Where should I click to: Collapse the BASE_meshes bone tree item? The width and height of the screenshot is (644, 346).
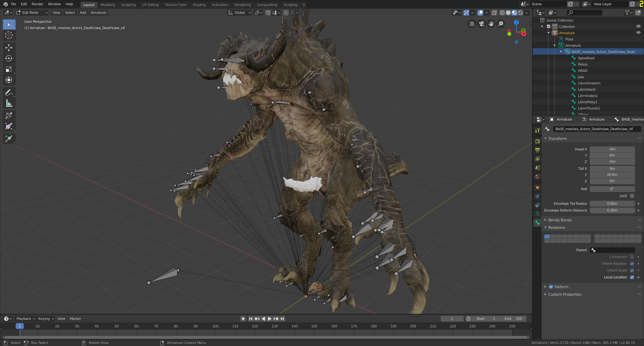pos(561,52)
